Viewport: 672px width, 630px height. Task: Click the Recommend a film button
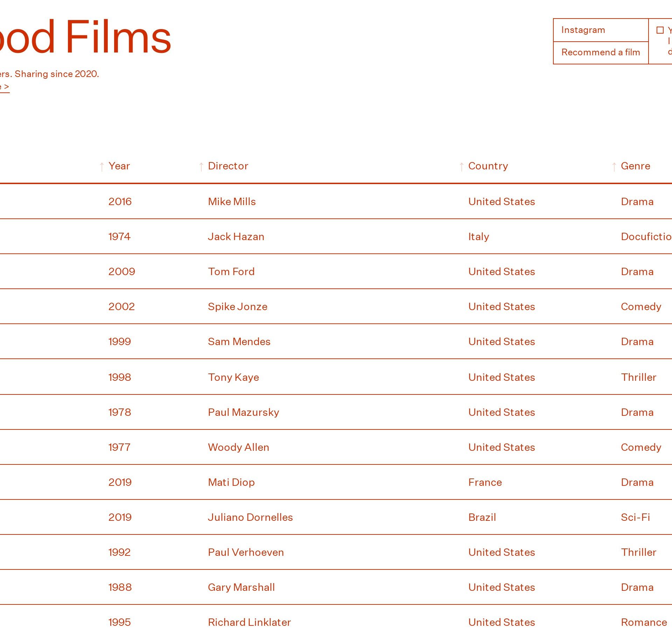coord(601,52)
